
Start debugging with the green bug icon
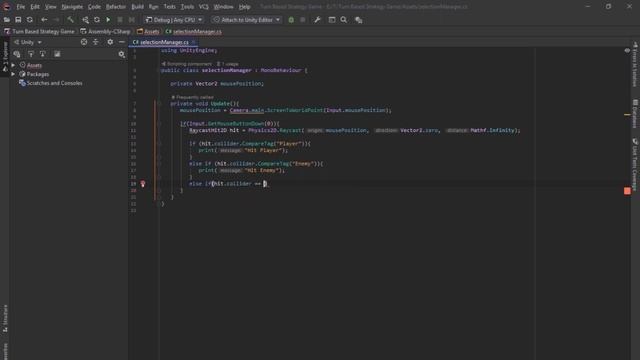point(291,20)
